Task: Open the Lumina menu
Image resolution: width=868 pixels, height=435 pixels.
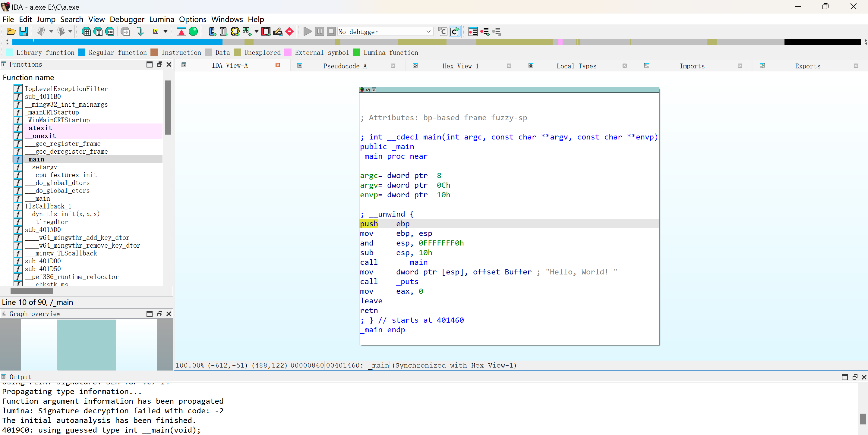Action: coord(161,19)
